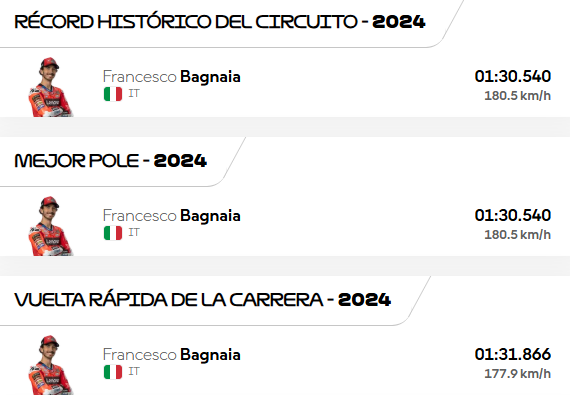Viewport: 570px width, 395px height.
Task: Click the Italian flag in Vuelta Rápida row
Action: pos(113,372)
